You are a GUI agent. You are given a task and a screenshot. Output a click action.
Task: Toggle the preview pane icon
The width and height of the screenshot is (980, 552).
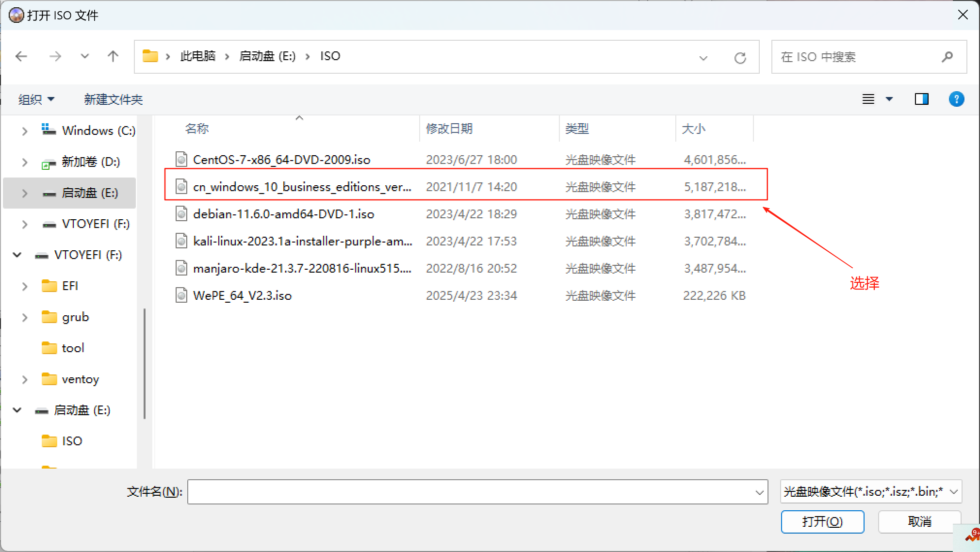[921, 99]
